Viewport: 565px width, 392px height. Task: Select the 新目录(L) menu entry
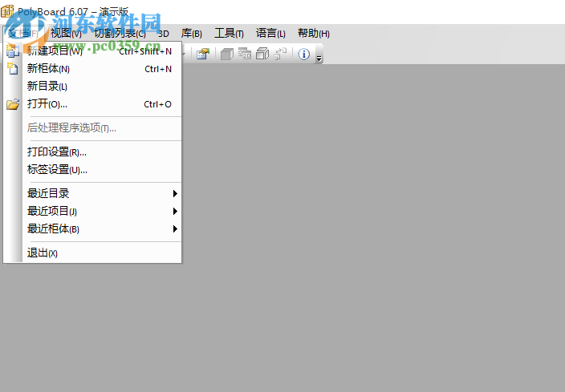click(x=92, y=87)
